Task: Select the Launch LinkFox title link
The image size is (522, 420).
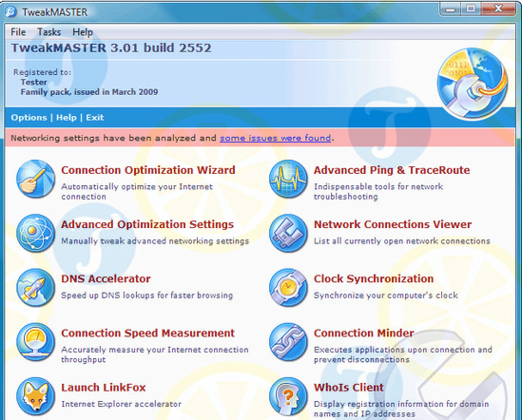Action: point(104,388)
